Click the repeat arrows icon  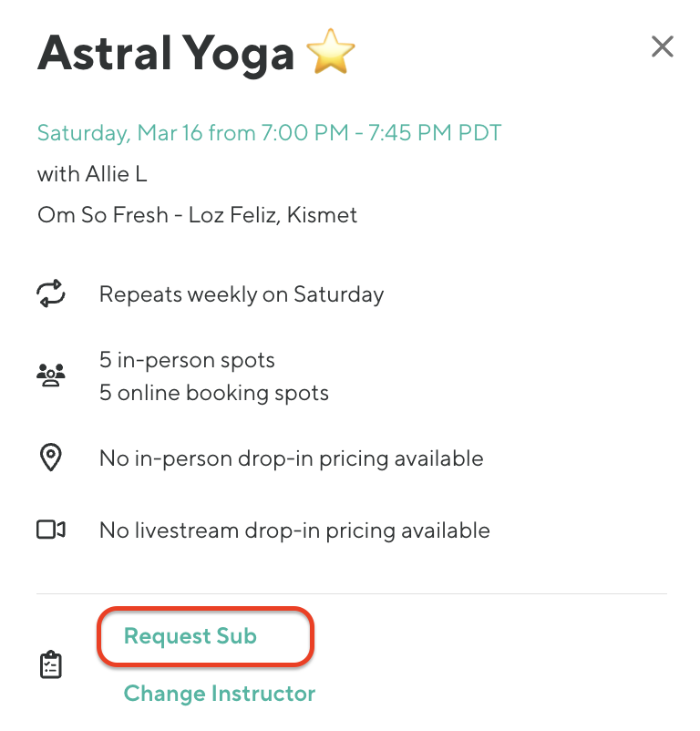point(51,295)
